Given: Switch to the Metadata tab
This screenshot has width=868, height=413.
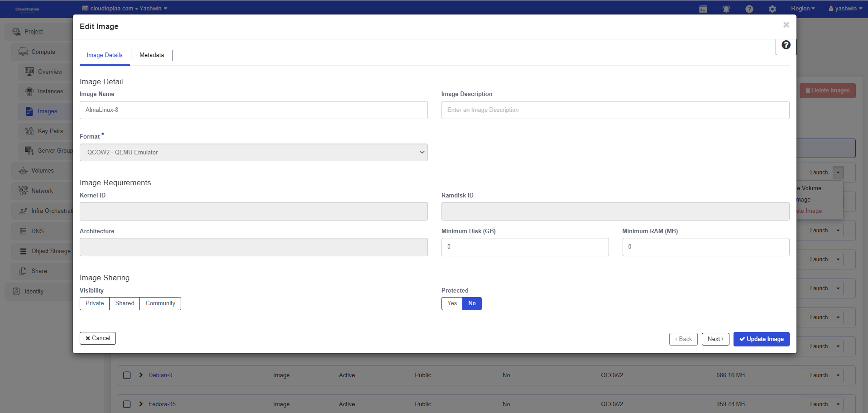Looking at the screenshot, I should pyautogui.click(x=152, y=55).
